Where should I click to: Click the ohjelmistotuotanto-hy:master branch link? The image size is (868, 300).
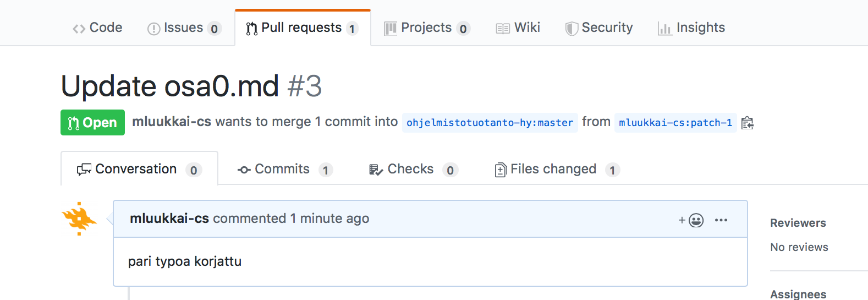490,122
